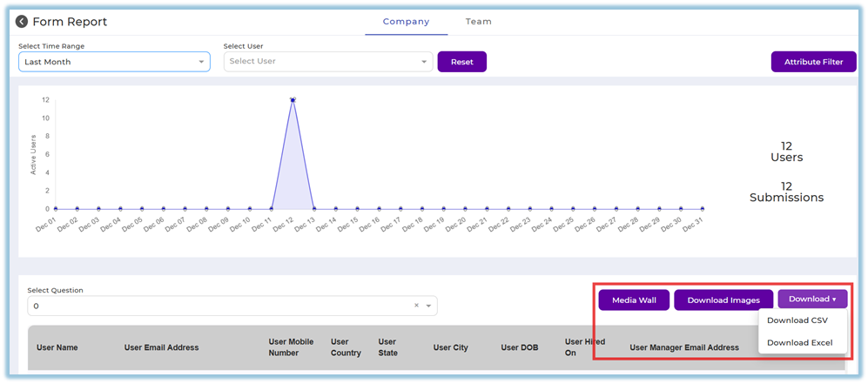Choose Download Excel from the menu
Screen dimensions: 868x384
coord(799,342)
